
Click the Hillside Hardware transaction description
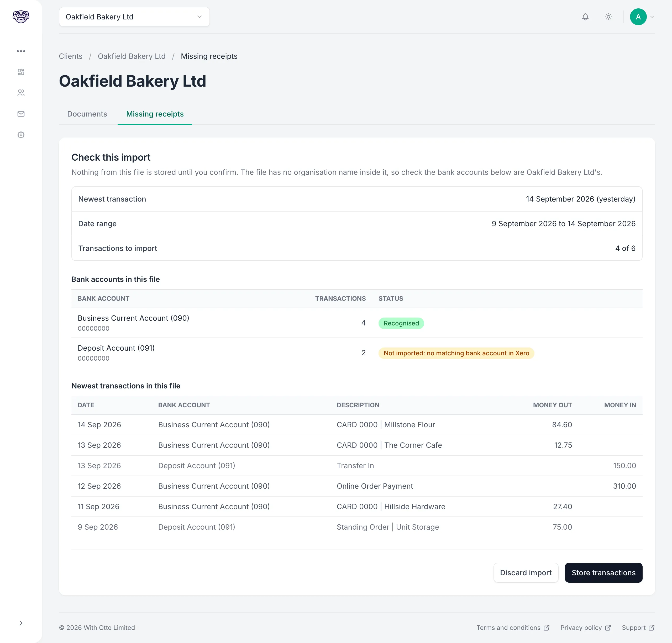391,507
